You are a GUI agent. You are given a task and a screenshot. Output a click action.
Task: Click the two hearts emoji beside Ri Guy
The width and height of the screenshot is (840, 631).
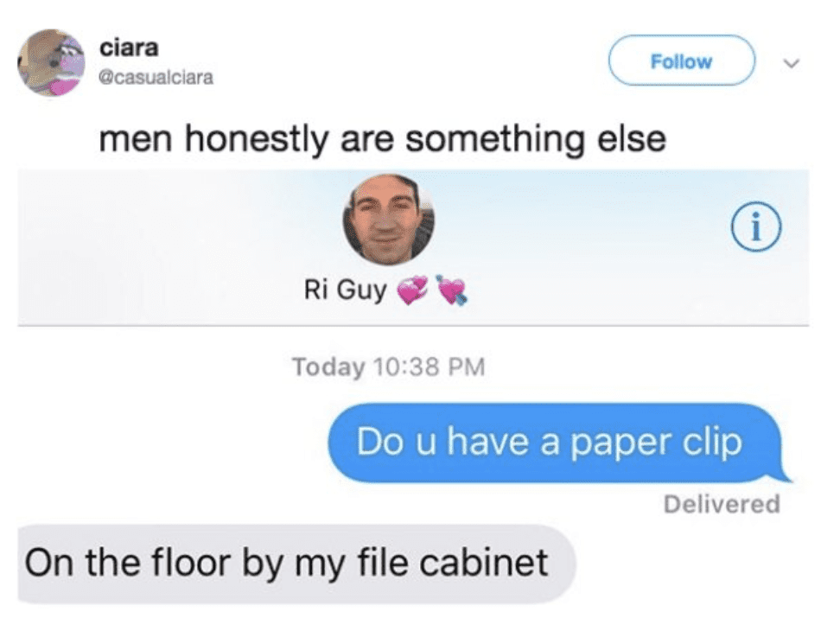411,290
